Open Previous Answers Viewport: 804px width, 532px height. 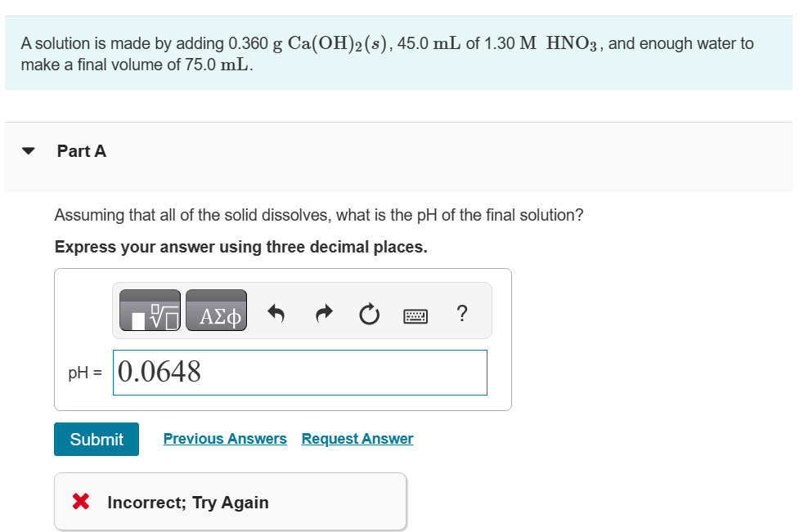[225, 438]
